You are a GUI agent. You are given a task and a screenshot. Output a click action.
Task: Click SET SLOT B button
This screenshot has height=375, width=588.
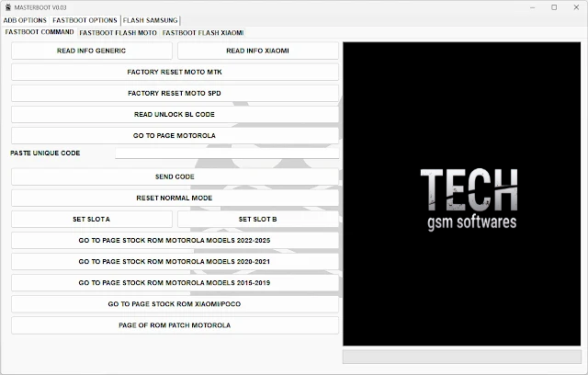tap(257, 219)
